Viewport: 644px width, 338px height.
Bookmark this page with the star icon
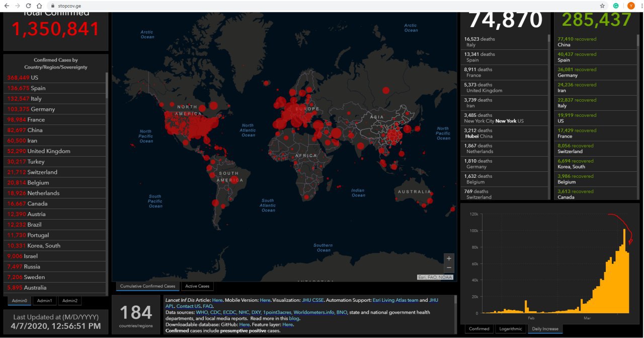coord(602,6)
